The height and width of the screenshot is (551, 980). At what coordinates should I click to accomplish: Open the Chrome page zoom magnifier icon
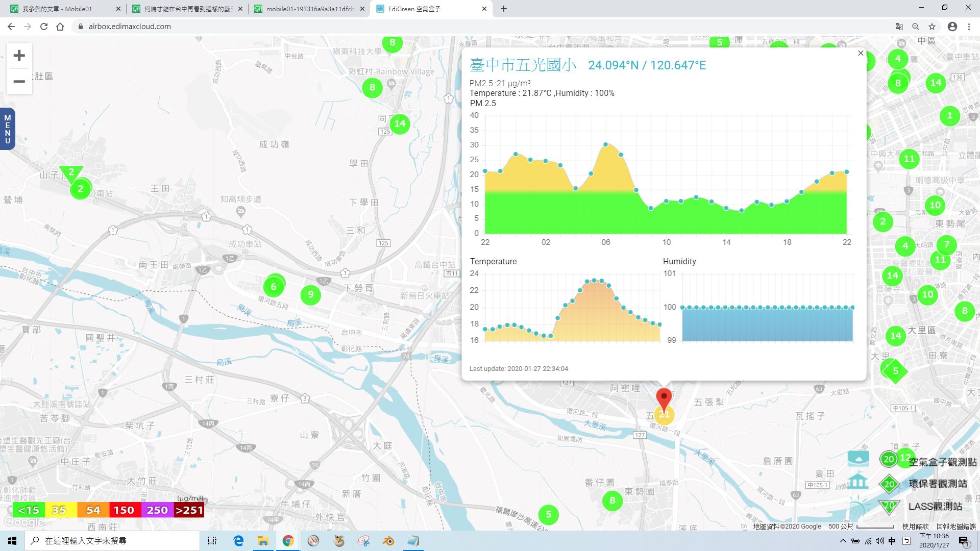click(916, 27)
